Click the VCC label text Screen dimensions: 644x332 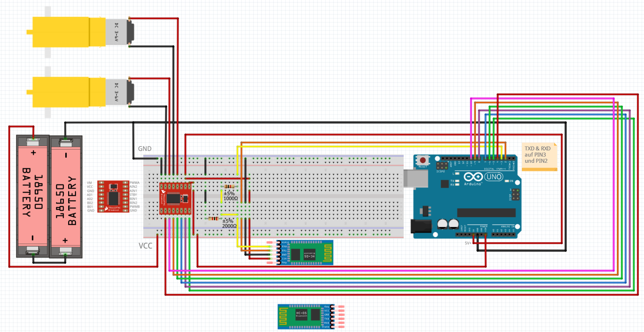coord(145,246)
